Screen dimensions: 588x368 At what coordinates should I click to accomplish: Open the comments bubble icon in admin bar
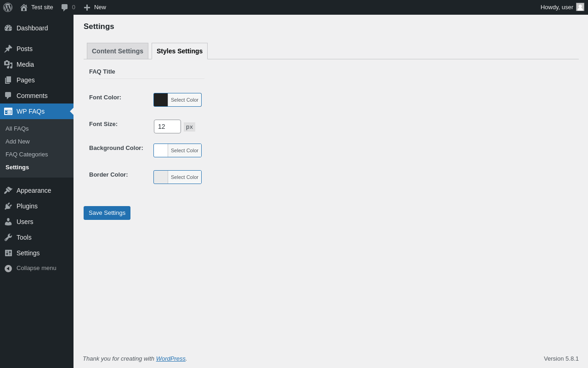pyautogui.click(x=64, y=7)
